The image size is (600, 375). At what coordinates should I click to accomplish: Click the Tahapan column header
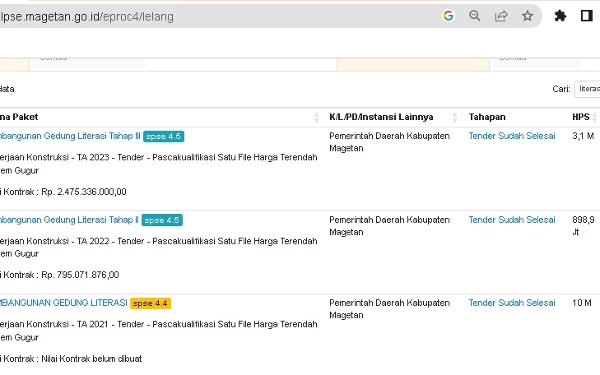[x=487, y=117]
